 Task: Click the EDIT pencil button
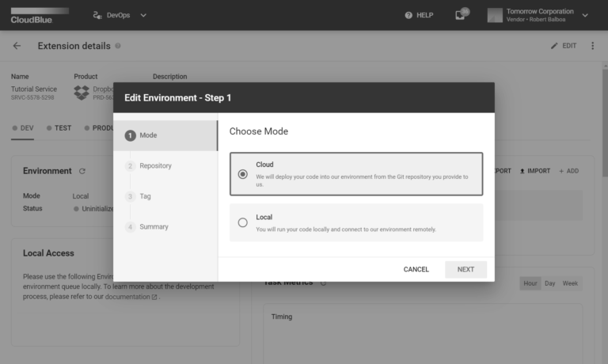(x=564, y=46)
